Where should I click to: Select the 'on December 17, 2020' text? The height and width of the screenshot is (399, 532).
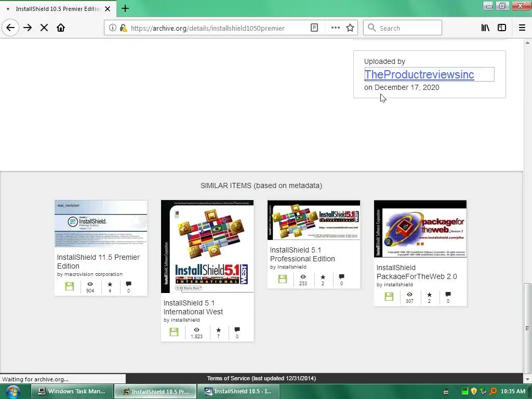pyautogui.click(x=402, y=87)
